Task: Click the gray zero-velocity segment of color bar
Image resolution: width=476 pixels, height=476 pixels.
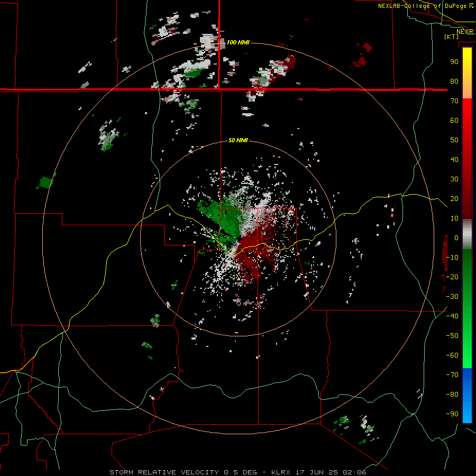Action: tap(467, 234)
